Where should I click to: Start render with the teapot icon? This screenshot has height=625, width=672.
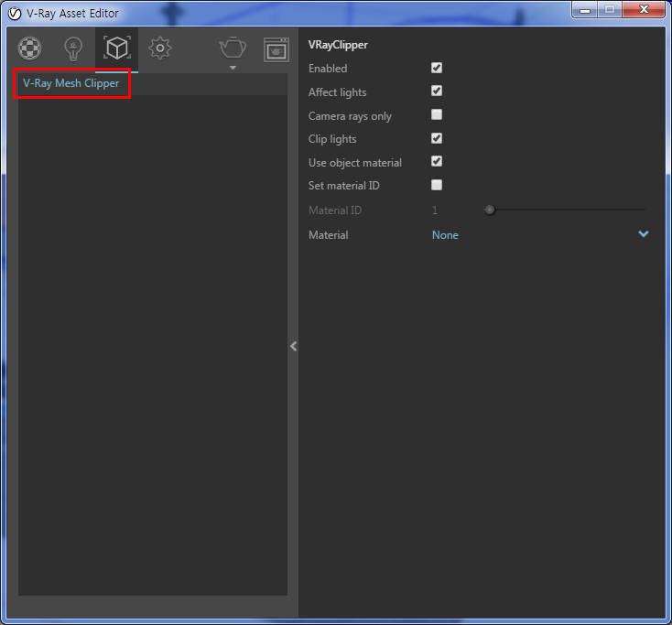pyautogui.click(x=233, y=48)
